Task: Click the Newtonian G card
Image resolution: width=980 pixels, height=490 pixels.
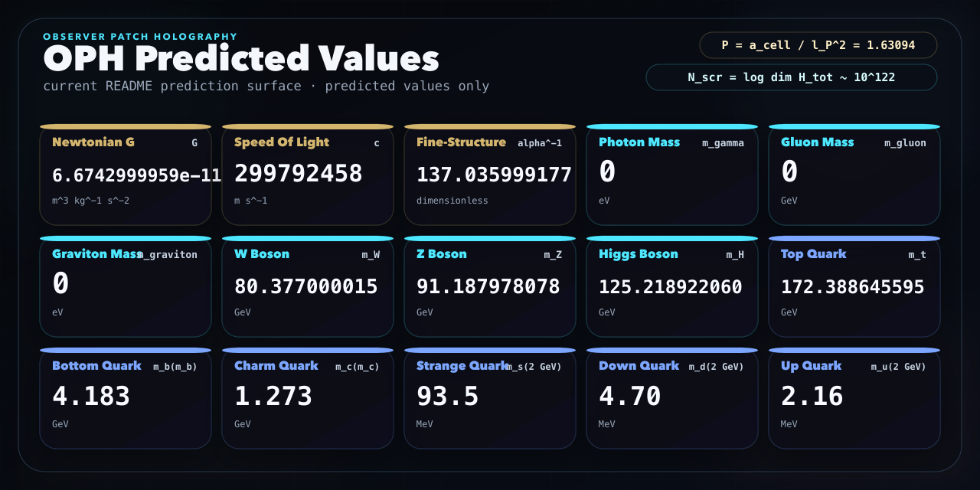Action: [125, 175]
